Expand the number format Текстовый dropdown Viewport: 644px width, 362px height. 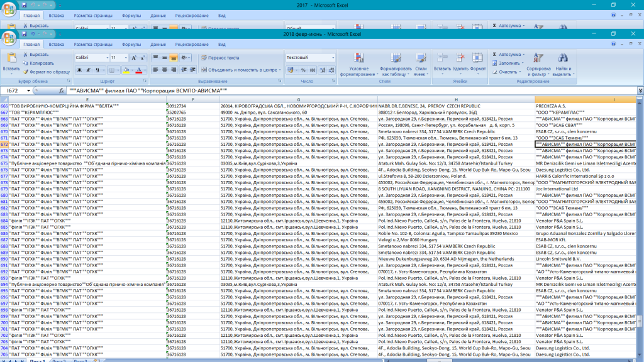tap(333, 58)
